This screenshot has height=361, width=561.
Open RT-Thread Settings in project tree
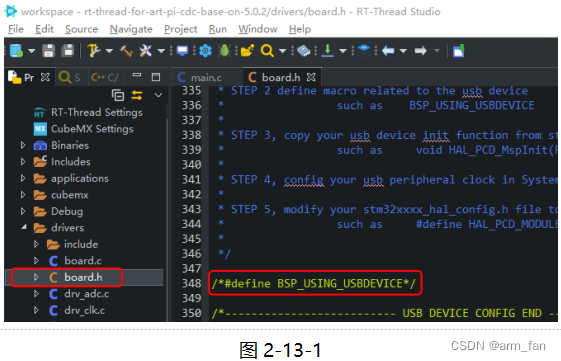(x=88, y=112)
